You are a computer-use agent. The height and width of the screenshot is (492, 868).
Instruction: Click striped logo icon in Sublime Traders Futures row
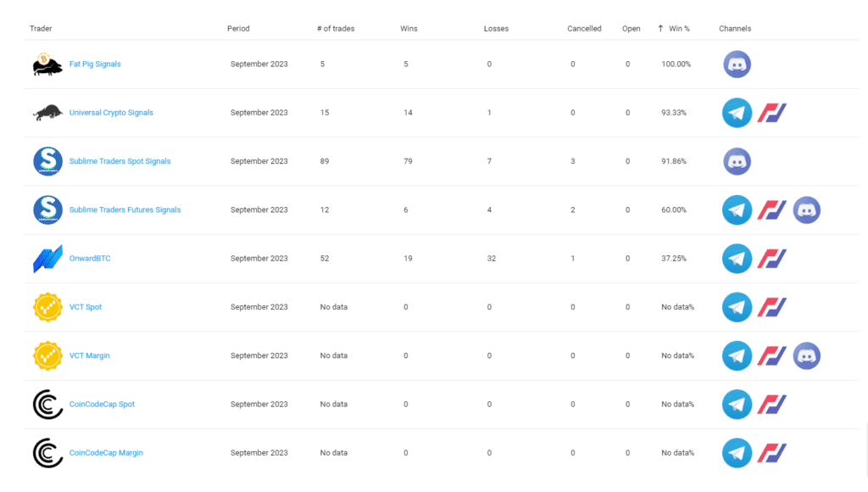772,210
